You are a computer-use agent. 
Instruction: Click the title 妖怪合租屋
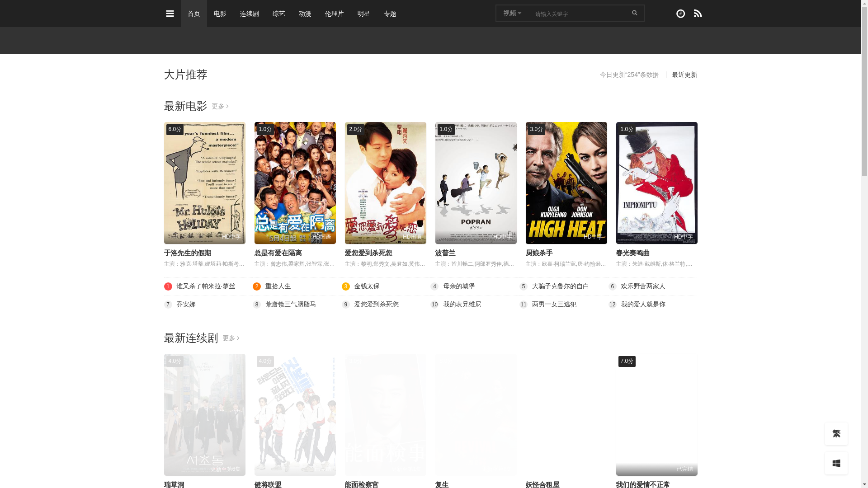[x=542, y=484]
